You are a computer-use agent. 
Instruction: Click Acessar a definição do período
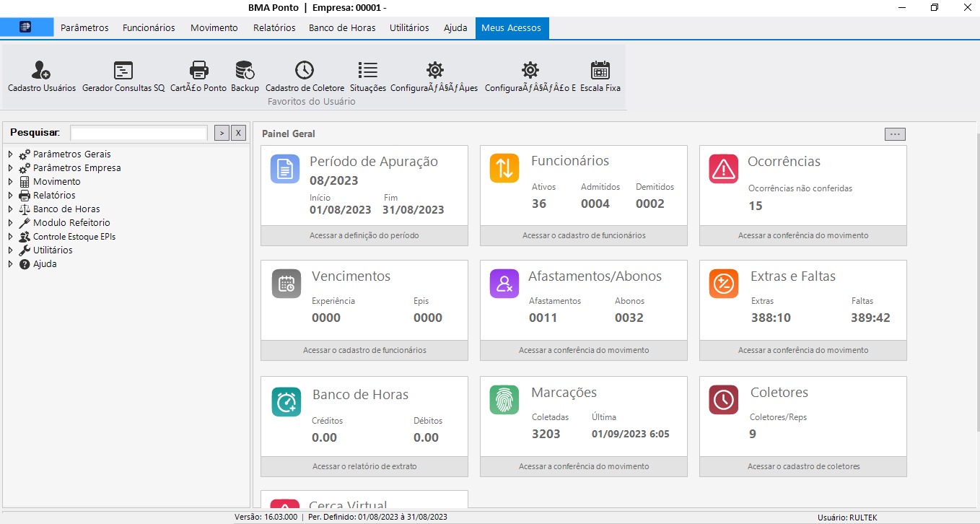(364, 235)
